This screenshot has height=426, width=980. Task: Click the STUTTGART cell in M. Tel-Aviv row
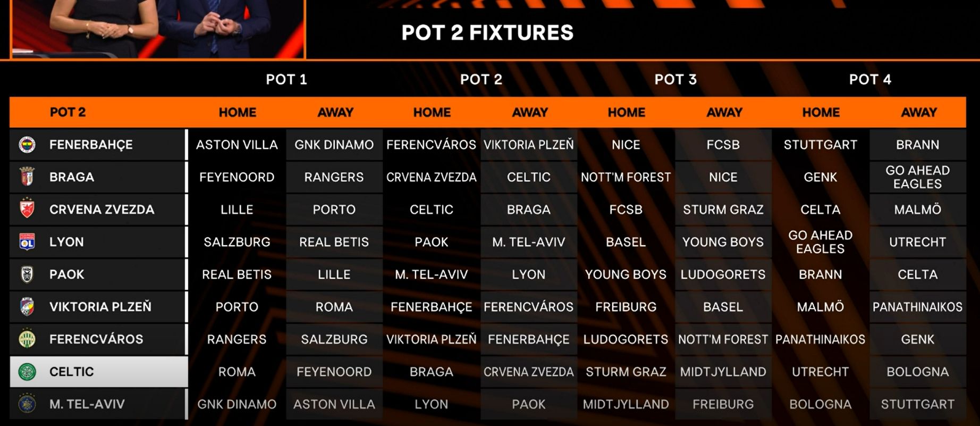[x=917, y=404]
